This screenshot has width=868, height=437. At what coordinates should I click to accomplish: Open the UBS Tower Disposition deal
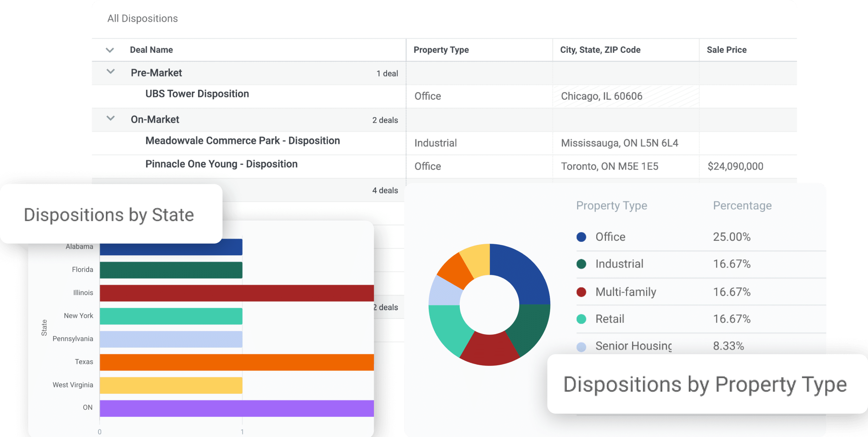(x=197, y=94)
